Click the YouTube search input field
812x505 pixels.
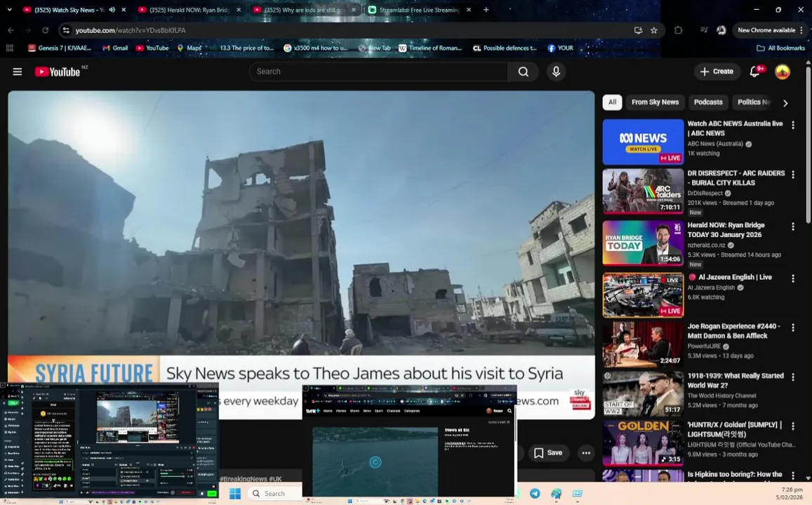tap(378, 72)
